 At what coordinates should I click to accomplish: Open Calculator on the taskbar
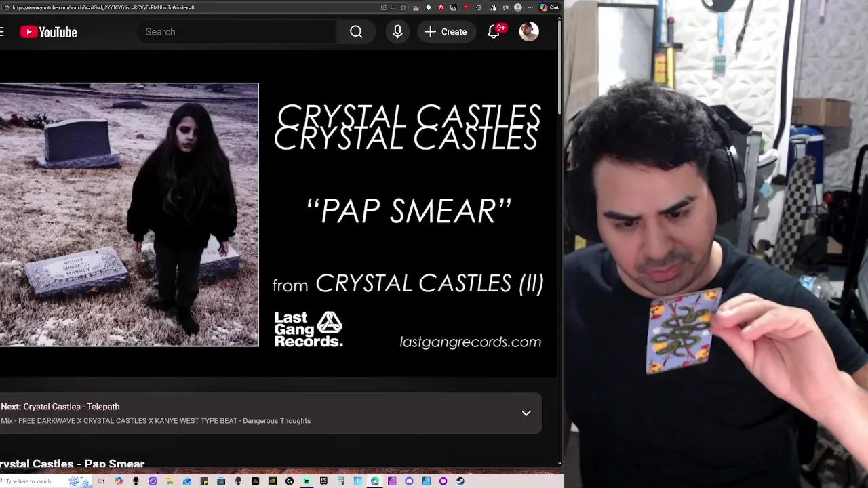[340, 481]
